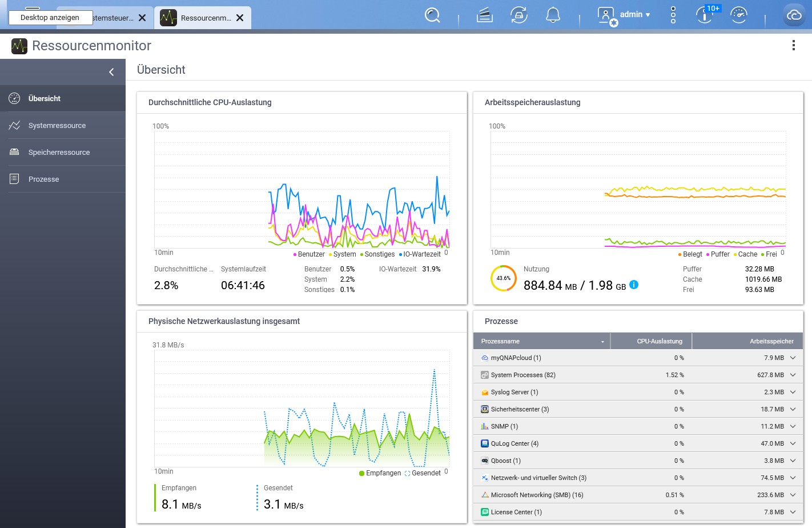Click the memory usage info icon
The width and height of the screenshot is (812, 528).
point(634,285)
